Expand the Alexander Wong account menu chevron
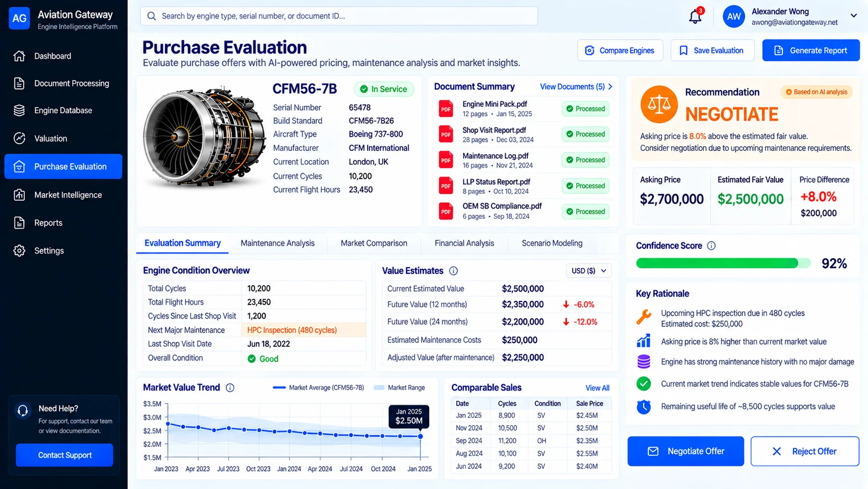 click(853, 16)
